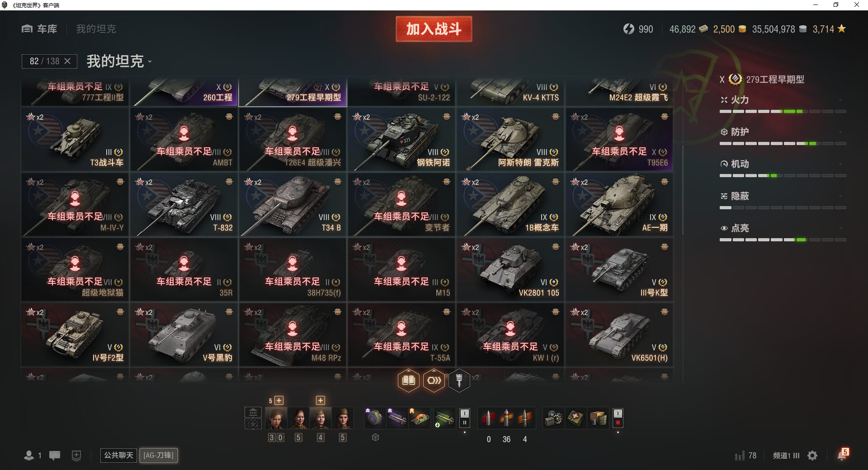Open the notification bell with badge
The height and width of the screenshot is (470, 868).
[x=842, y=455]
